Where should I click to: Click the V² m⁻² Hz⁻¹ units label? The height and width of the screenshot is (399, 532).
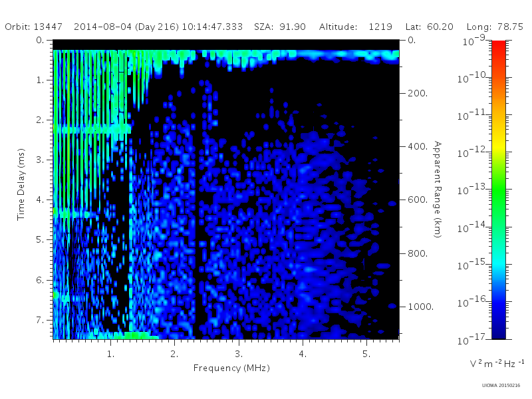click(x=497, y=363)
